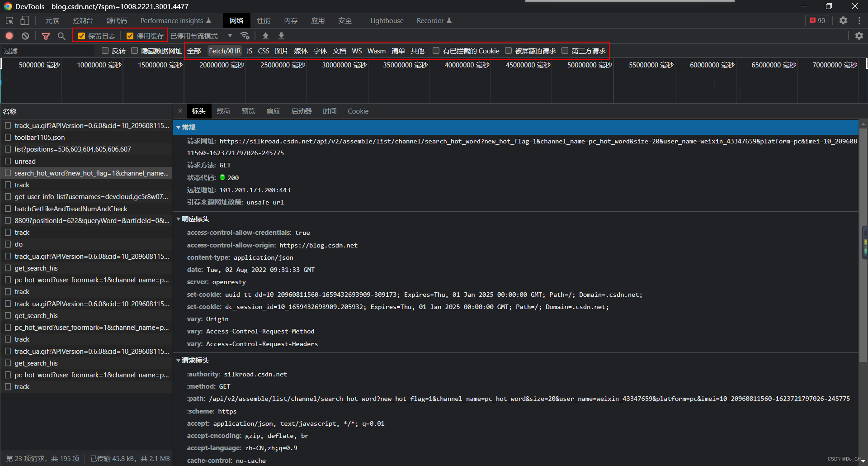Open DevTools main settings gear

(843, 21)
